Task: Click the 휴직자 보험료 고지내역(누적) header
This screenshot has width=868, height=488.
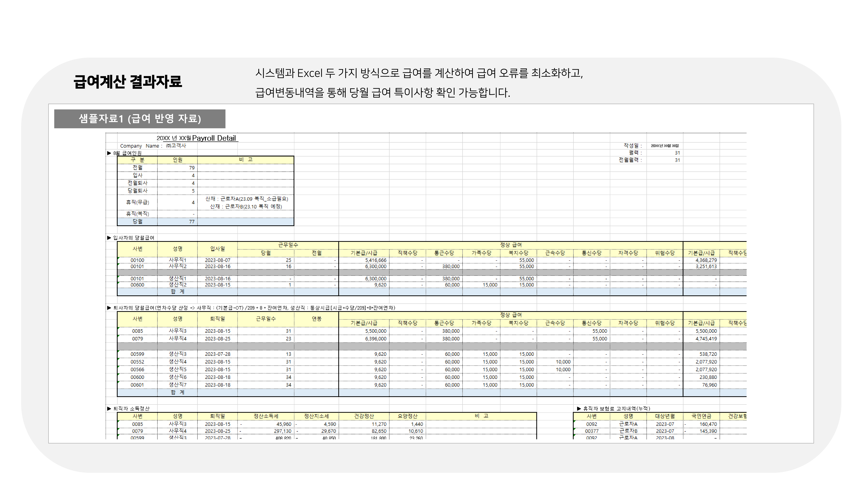Action: pos(617,409)
